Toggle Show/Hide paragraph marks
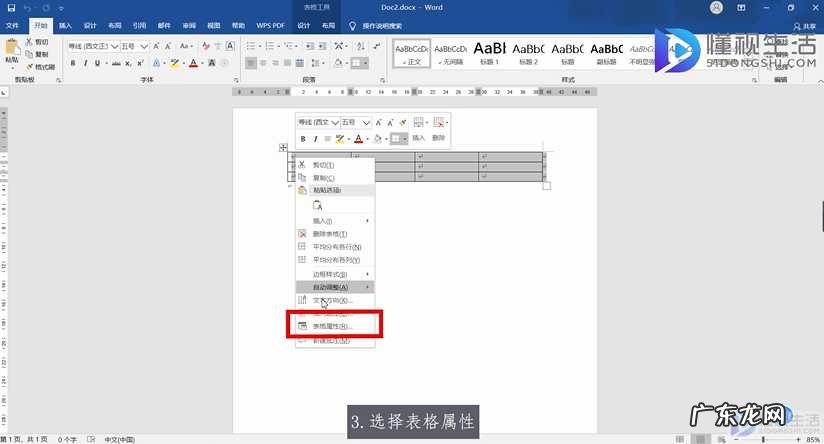 pyautogui.click(x=377, y=46)
